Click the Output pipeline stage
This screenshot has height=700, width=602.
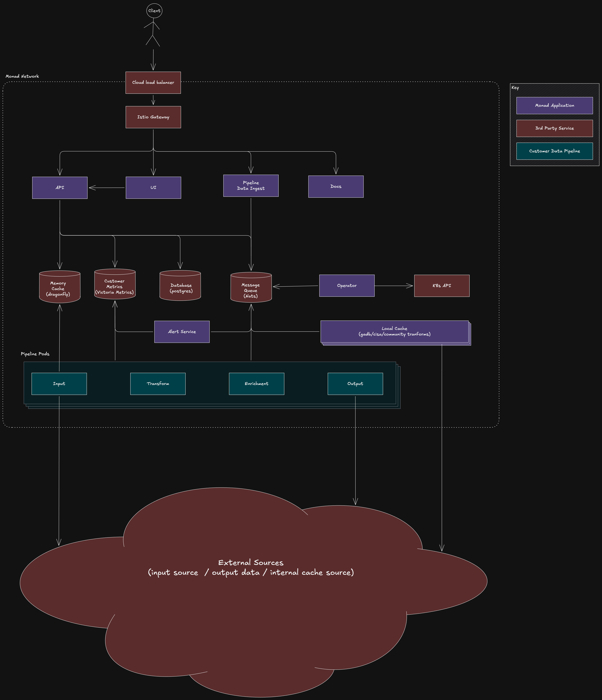355,384
